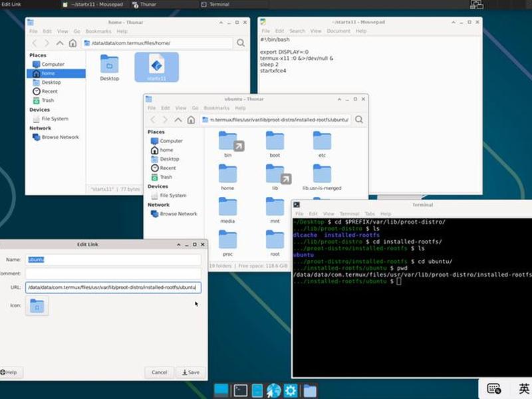The width and height of the screenshot is (532, 399).
Task: Go forward in home Thunar window
Action: 47,43
